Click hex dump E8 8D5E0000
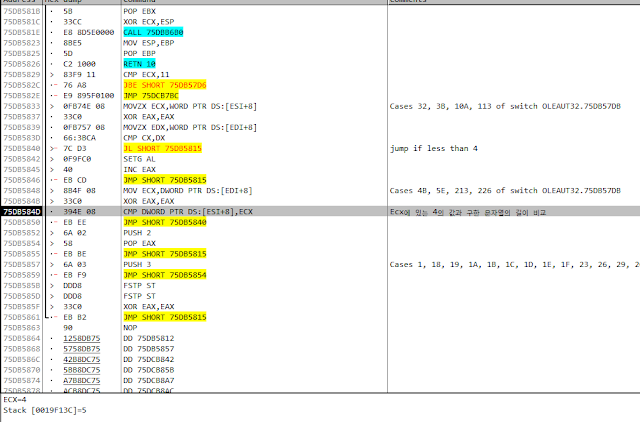Screen dimensions: 640x422 pos(89,32)
